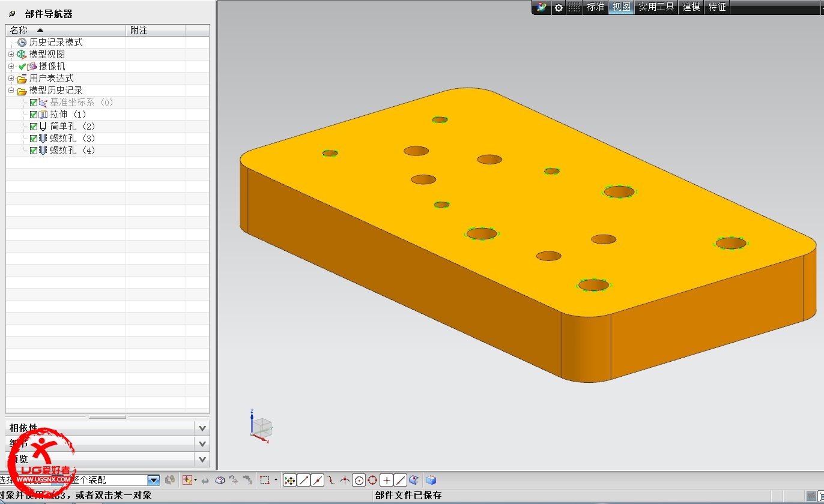Toggle the end point snap icon
The width and height of the screenshot is (824, 504).
pos(304,480)
